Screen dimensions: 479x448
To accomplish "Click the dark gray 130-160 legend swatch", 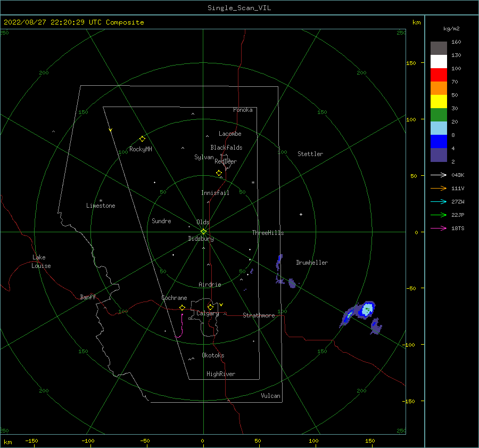I will pos(439,48).
